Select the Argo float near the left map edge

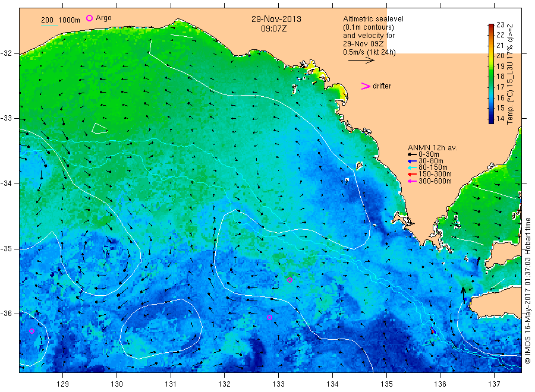tap(32, 331)
